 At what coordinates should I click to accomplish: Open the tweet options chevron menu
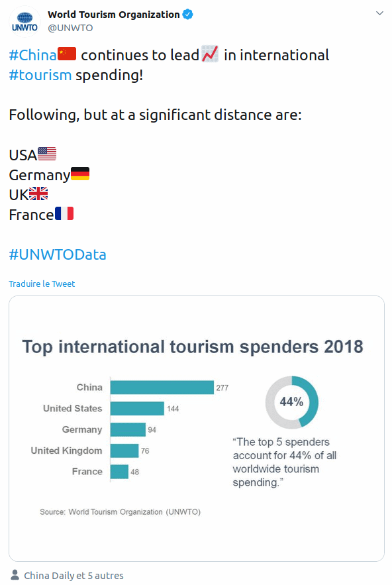click(379, 13)
